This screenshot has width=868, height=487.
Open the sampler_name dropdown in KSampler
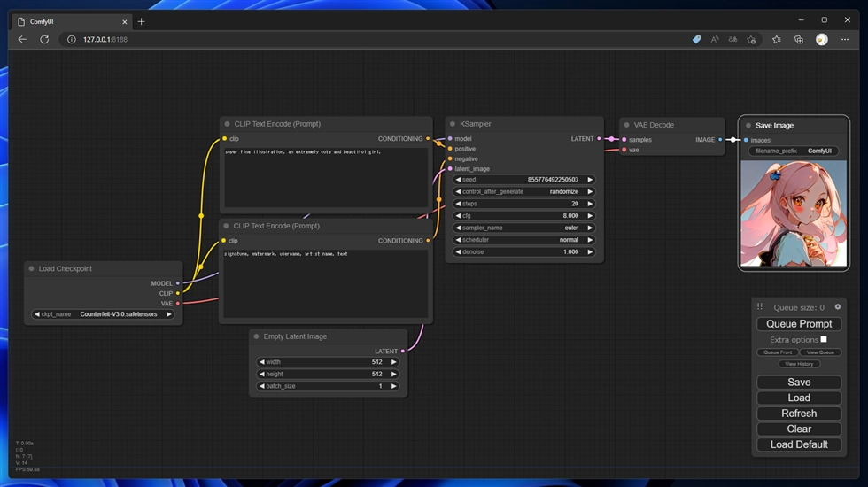click(x=523, y=228)
